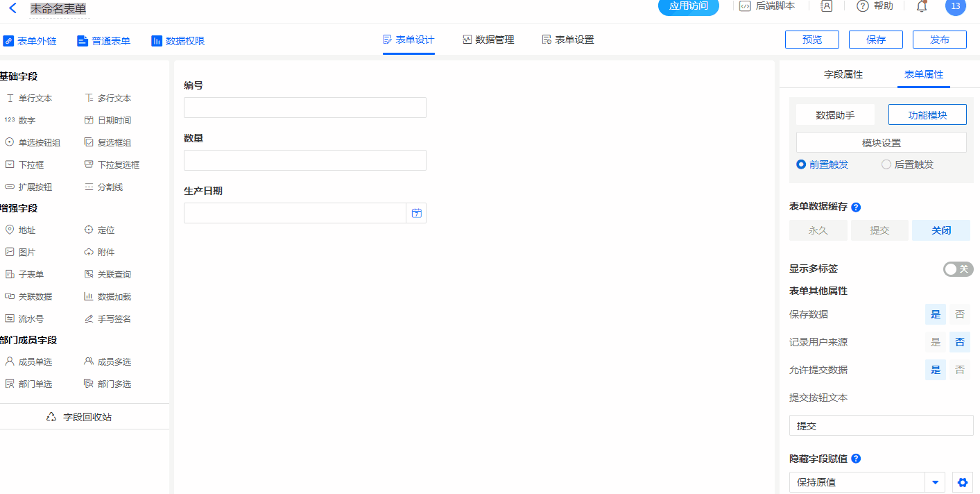Open the gear settings for 隐藏字段赋值
The width and height of the screenshot is (980, 494).
962,482
